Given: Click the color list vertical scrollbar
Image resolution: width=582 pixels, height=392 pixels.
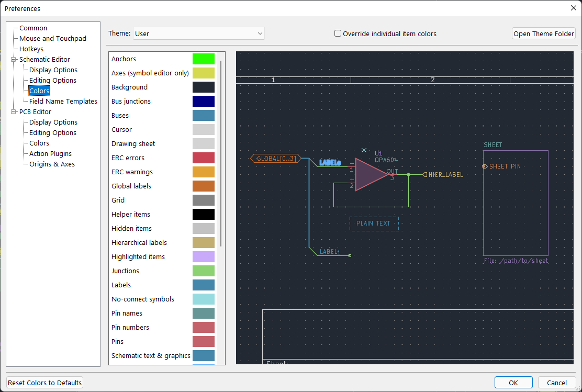Looking at the screenshot, I should point(221,153).
